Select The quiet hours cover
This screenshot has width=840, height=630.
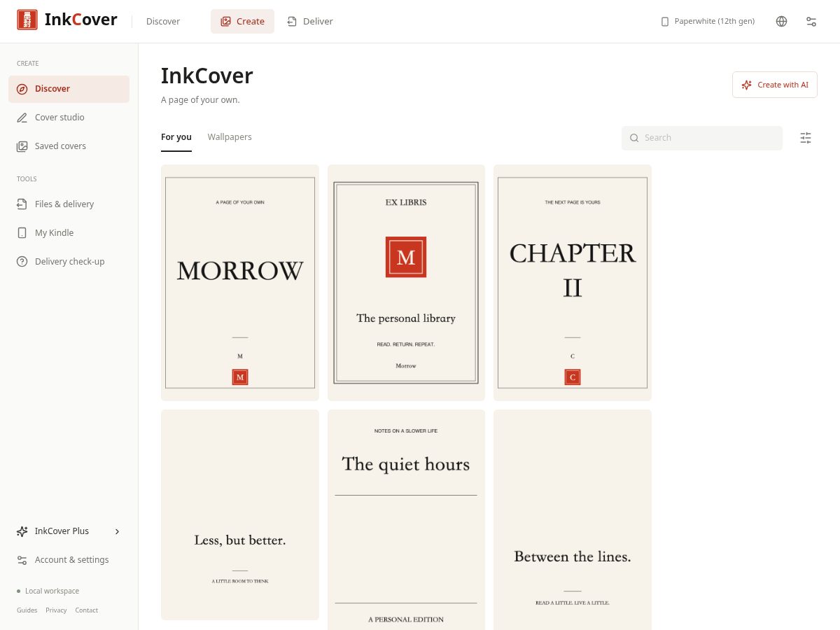[406, 519]
